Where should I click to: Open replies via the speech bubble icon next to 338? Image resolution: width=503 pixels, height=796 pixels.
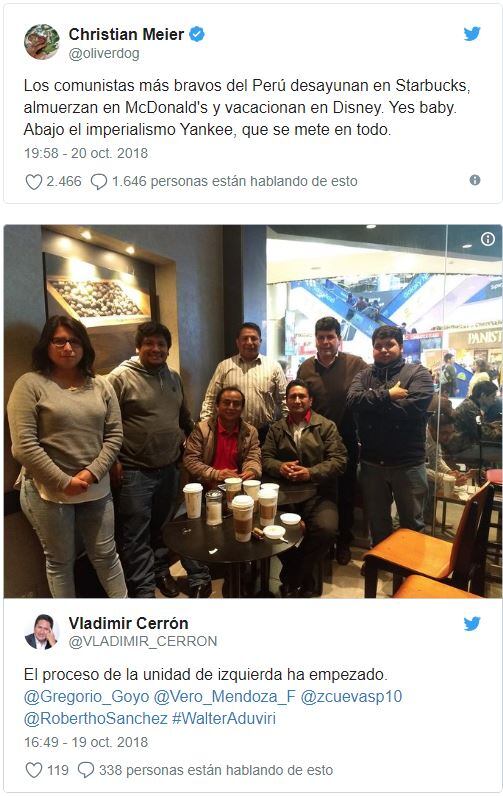(86, 770)
